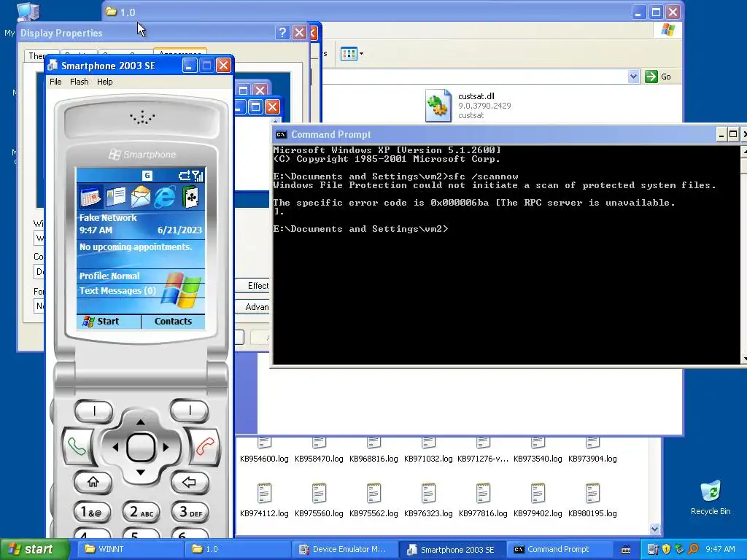This screenshot has width=747, height=560.
Task: Click the security shield tray icon
Action: (x=666, y=549)
